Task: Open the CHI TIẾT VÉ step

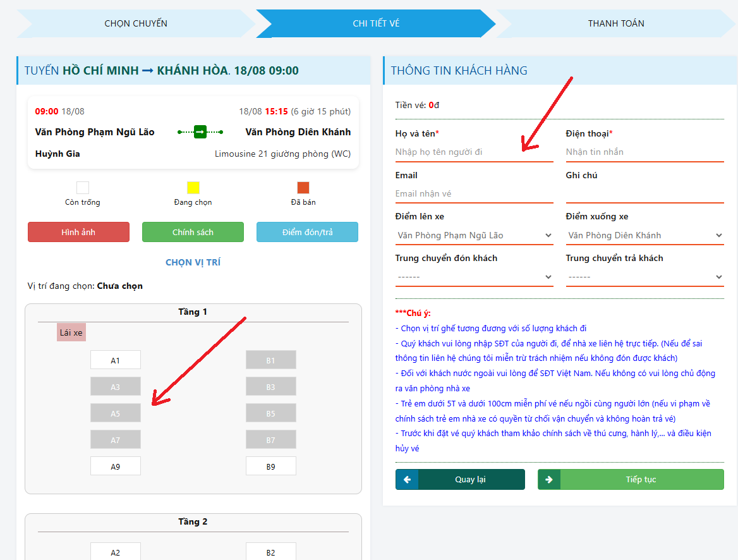Action: pyautogui.click(x=376, y=23)
